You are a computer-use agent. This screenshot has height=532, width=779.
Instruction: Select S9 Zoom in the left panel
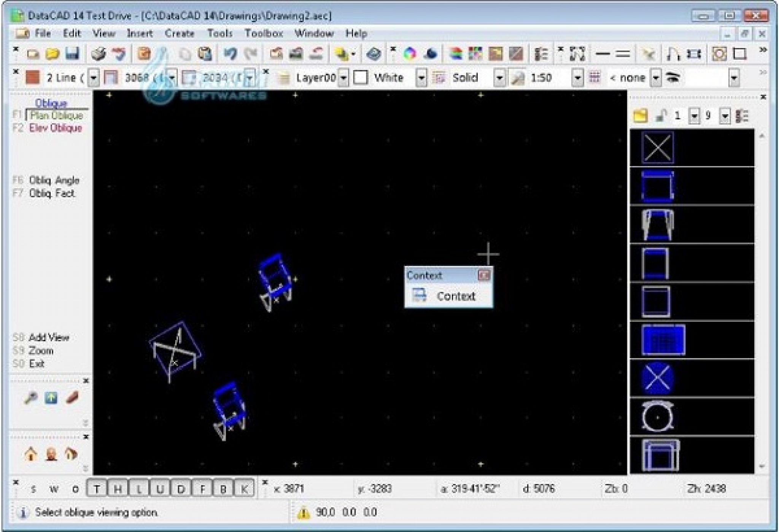[x=42, y=351]
